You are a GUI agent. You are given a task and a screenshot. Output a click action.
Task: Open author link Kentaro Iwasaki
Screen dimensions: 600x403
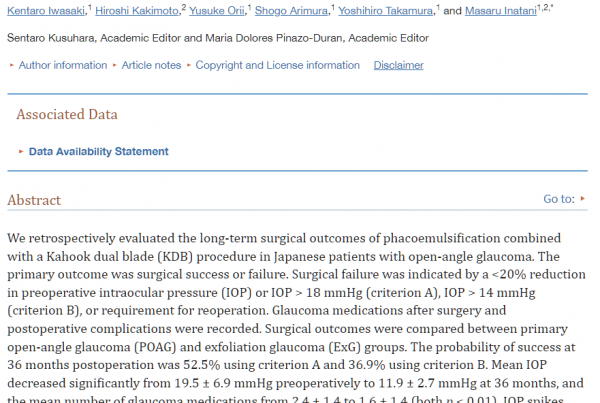coord(46,11)
